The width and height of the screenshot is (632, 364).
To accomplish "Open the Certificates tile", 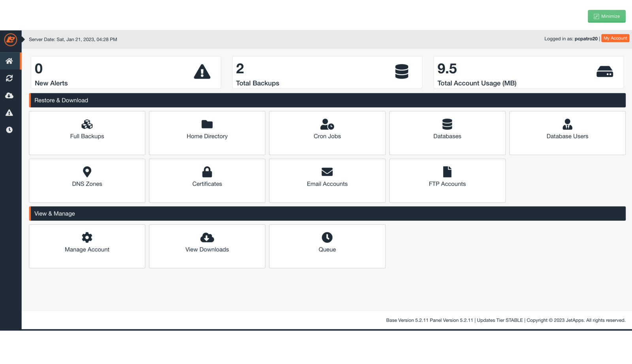I will pos(207,181).
